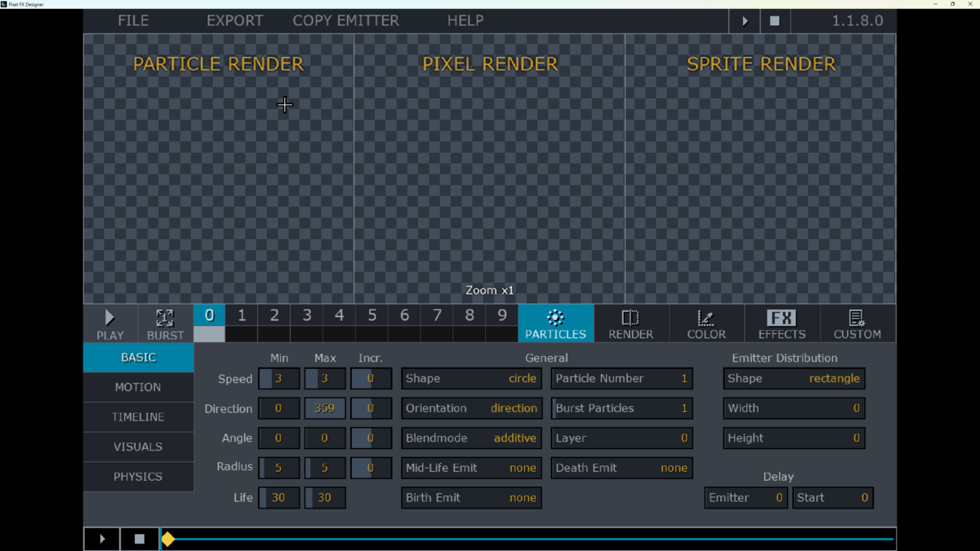980x551 pixels.
Task: Click the Life Max field showing 30
Action: [x=325, y=498]
